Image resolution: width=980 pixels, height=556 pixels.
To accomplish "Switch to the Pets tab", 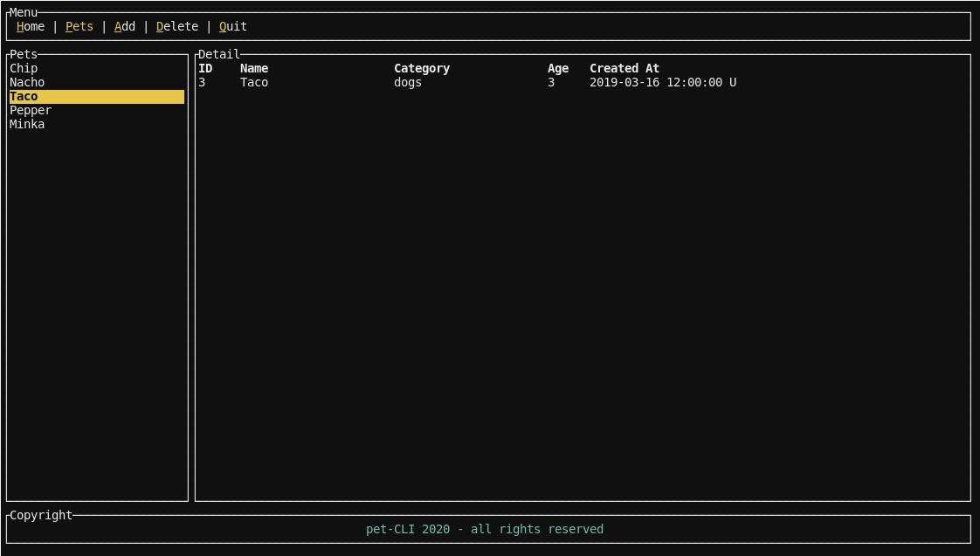I will point(79,26).
